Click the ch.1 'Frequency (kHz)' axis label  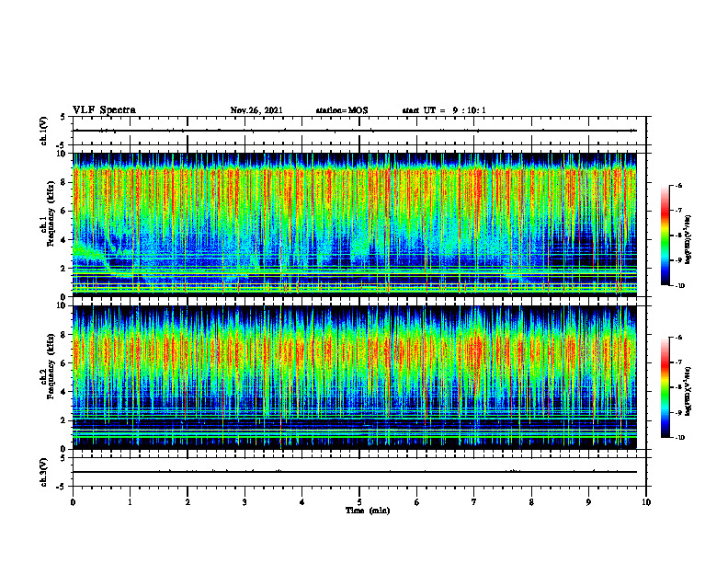(x=51, y=214)
